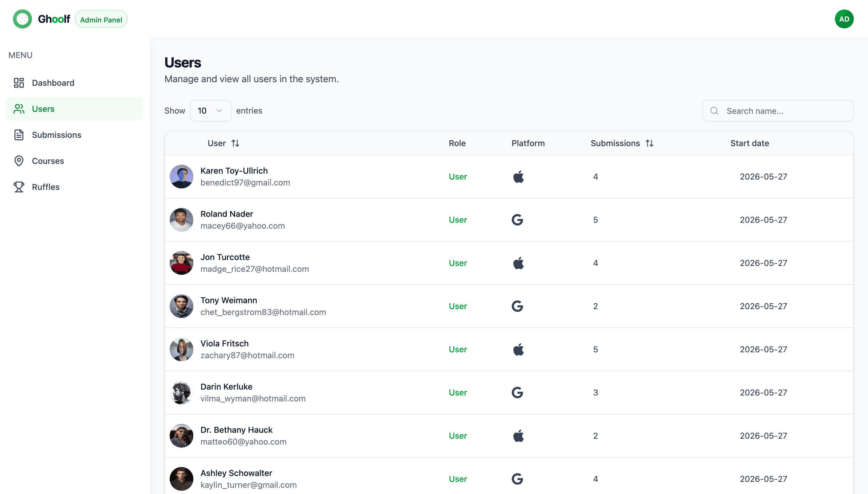Click the Submissions document icon
This screenshot has width=868, height=494.
tap(19, 135)
